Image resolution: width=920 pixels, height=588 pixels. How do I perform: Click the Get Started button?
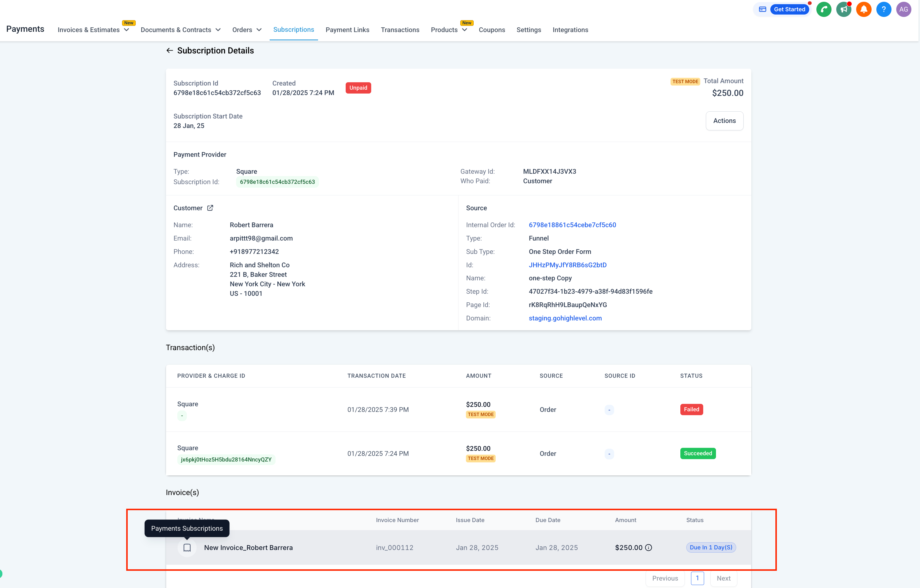(x=789, y=10)
